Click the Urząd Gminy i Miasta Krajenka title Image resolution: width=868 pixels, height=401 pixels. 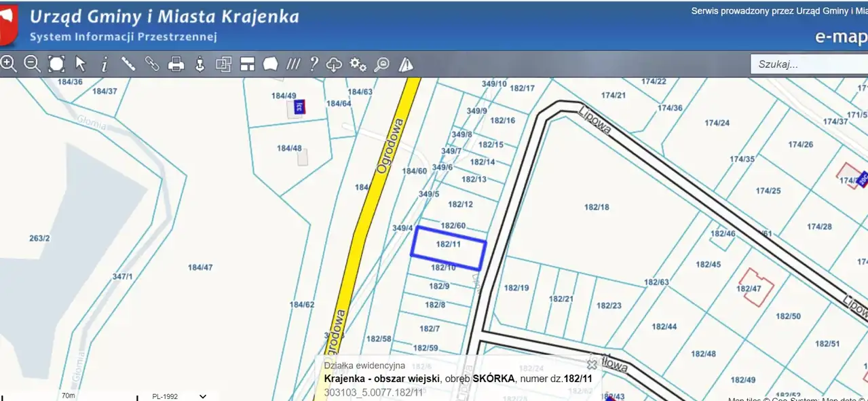[x=164, y=16]
